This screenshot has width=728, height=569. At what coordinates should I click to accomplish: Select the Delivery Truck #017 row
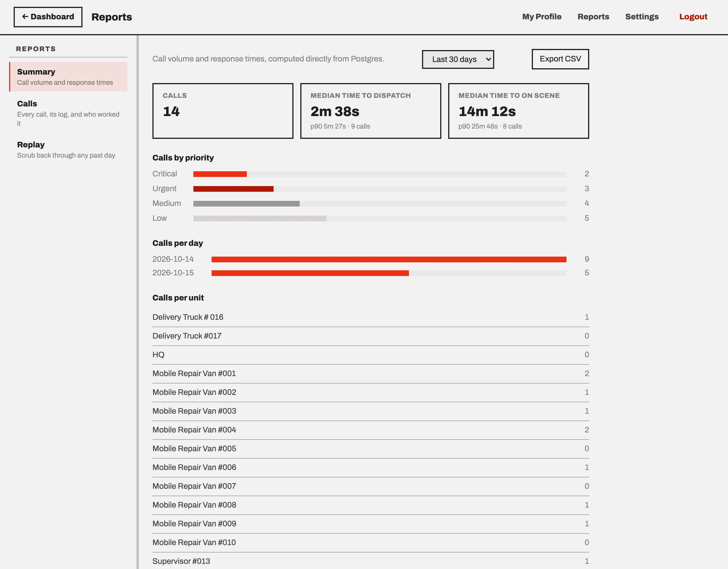[x=371, y=336]
